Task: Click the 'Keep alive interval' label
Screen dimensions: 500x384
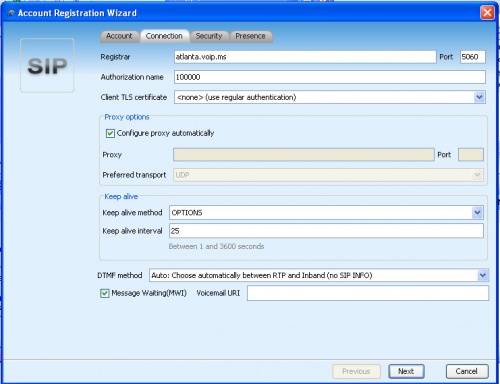Action: 132,231
